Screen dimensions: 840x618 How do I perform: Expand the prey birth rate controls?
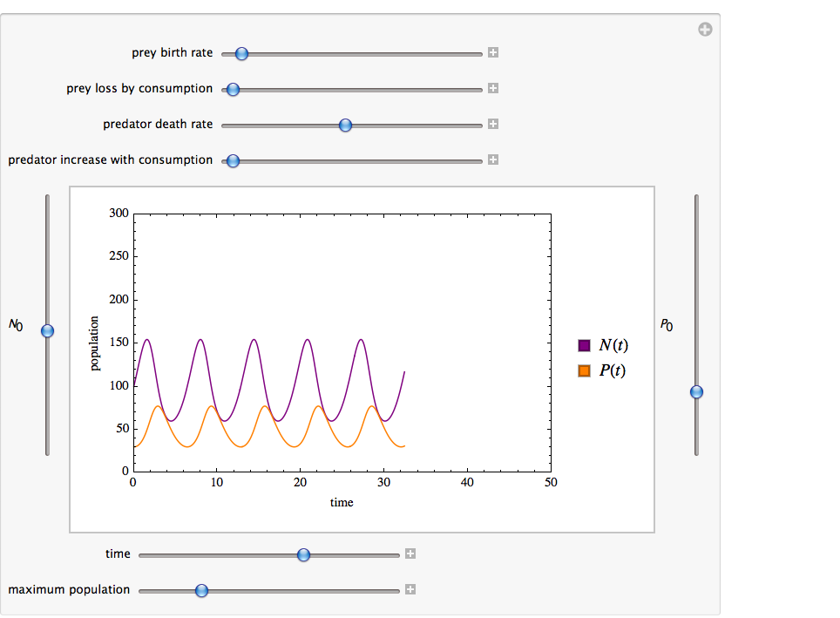pyautogui.click(x=493, y=53)
